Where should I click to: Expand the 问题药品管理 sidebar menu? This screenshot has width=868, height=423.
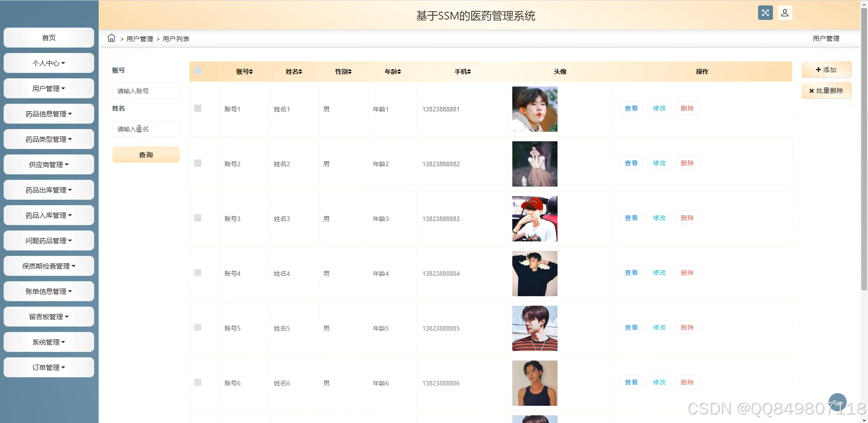pyautogui.click(x=49, y=240)
